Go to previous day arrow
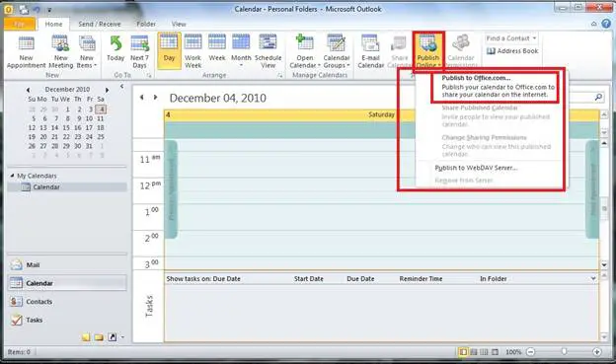 pyautogui.click(x=142, y=97)
